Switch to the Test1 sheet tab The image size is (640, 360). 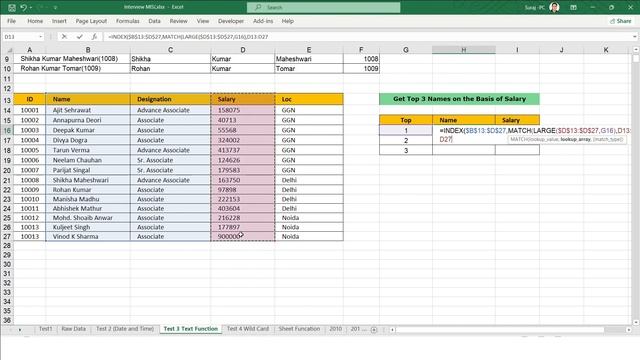46,329
